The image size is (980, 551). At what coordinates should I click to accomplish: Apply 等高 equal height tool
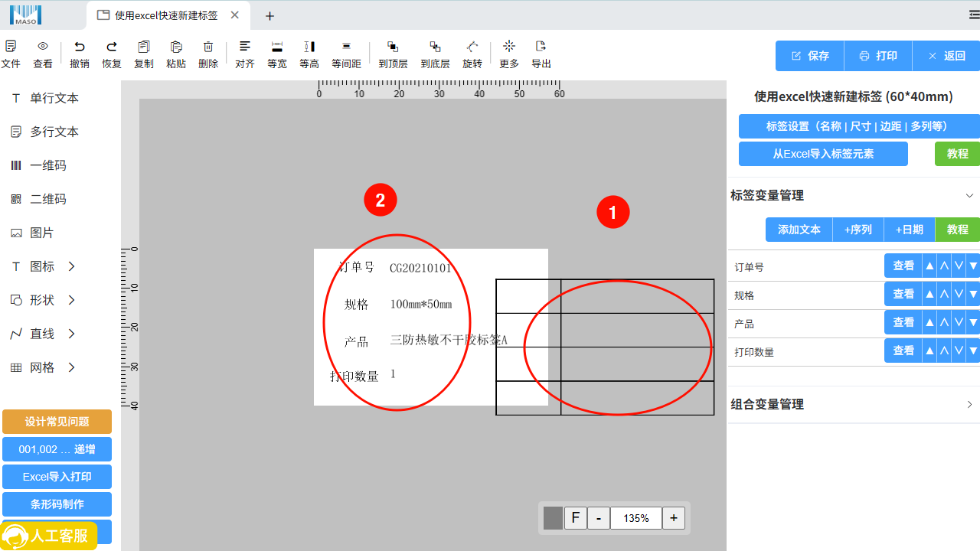(309, 55)
